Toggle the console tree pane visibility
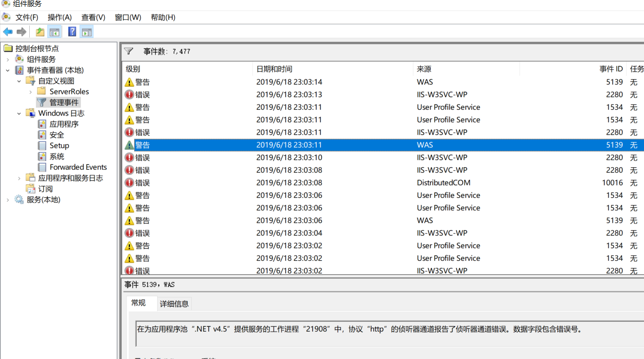This screenshot has height=359, width=644. 54,32
